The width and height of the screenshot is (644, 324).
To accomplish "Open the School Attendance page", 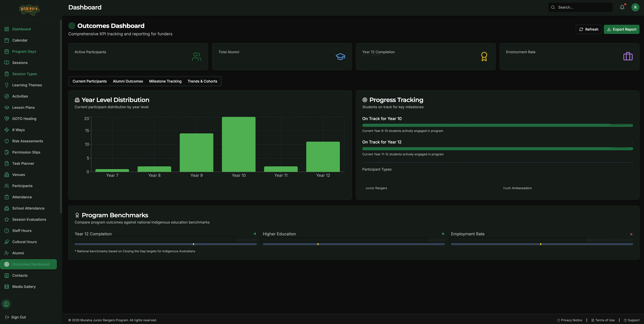I will point(28,208).
